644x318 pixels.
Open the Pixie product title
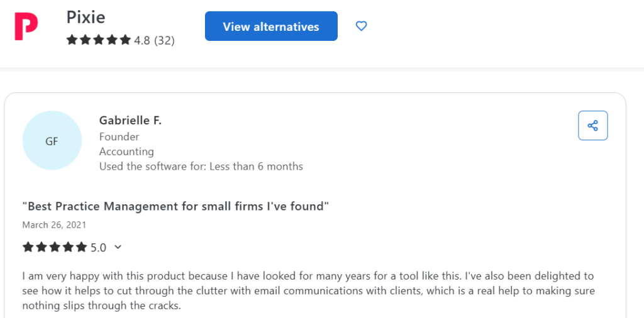coord(86,17)
